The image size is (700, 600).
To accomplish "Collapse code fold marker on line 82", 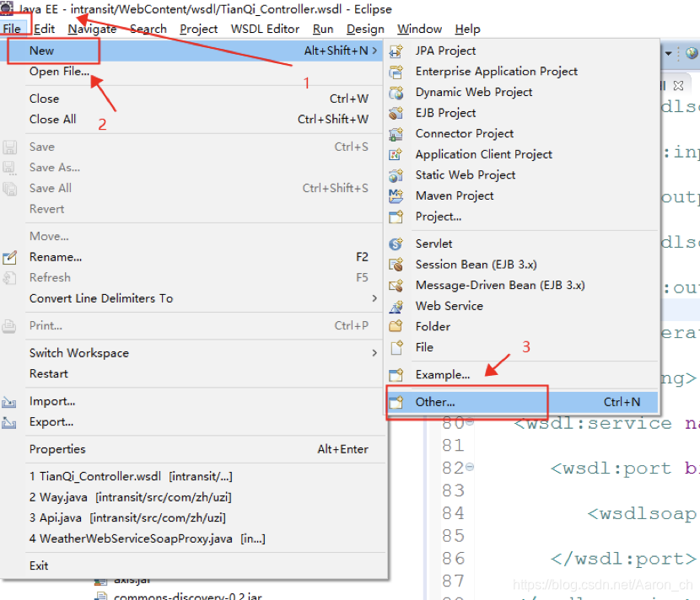I will click(x=470, y=467).
